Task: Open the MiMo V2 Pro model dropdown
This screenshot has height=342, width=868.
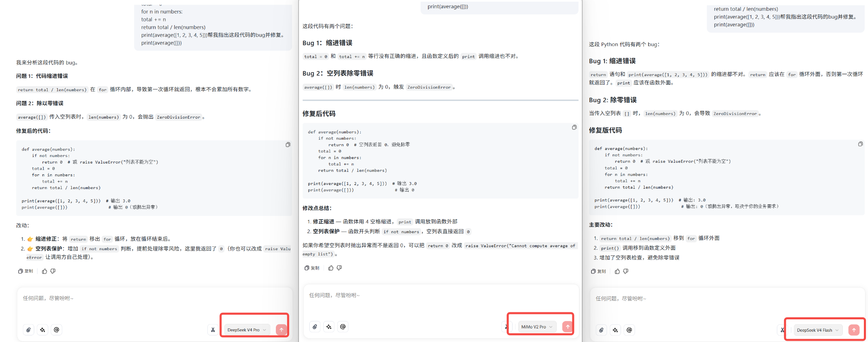Action: pyautogui.click(x=537, y=327)
